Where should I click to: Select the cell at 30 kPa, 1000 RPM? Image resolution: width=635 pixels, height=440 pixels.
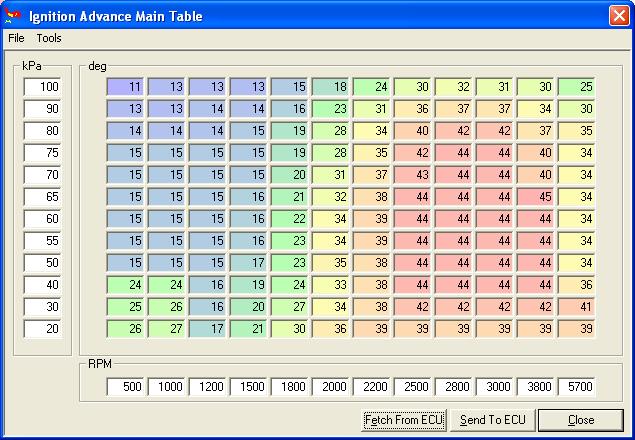coord(166,307)
